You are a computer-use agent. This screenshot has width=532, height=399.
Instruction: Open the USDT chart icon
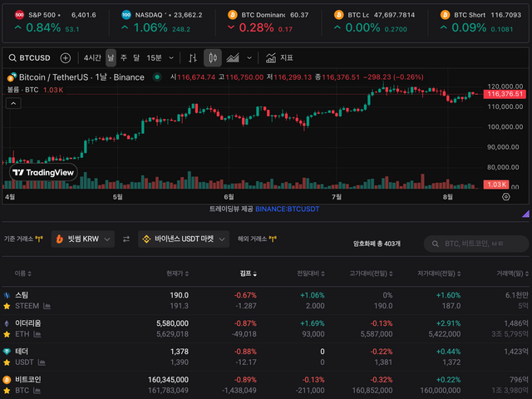click(42, 362)
